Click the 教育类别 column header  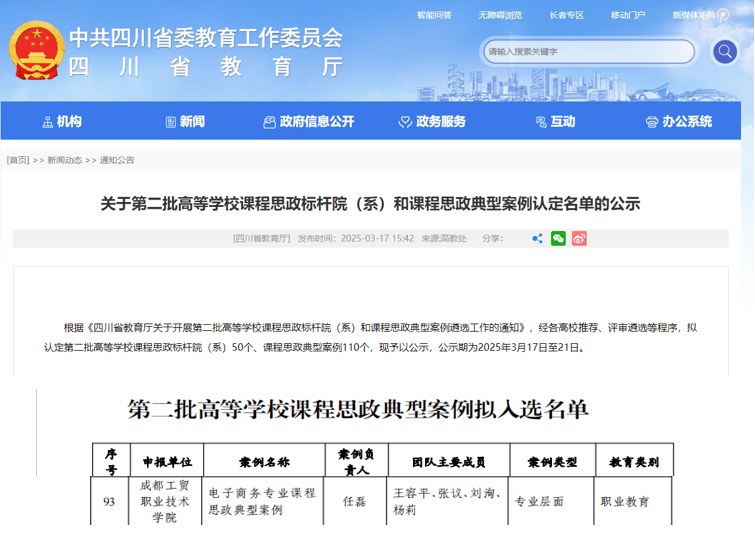[634, 461]
